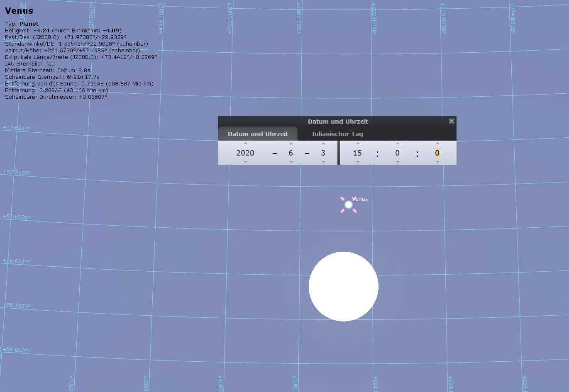This screenshot has height=392, width=569.
Task: Click the Azimut/Höhe info line
Action: tap(73, 50)
